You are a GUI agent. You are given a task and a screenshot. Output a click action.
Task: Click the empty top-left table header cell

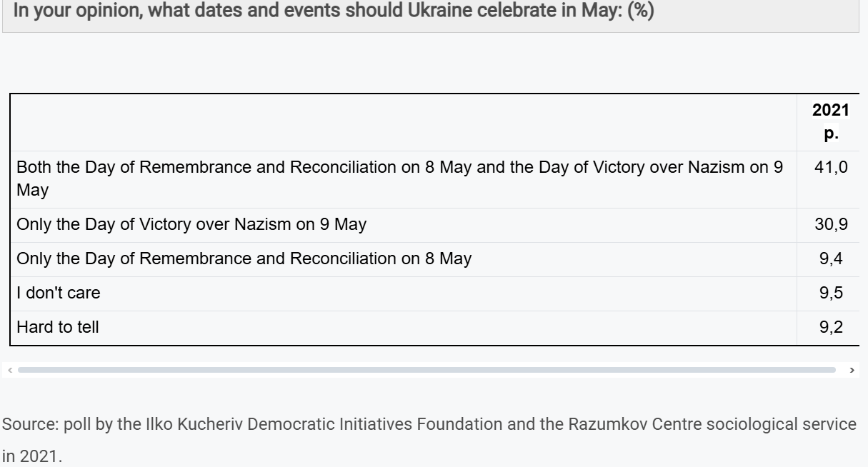404,122
